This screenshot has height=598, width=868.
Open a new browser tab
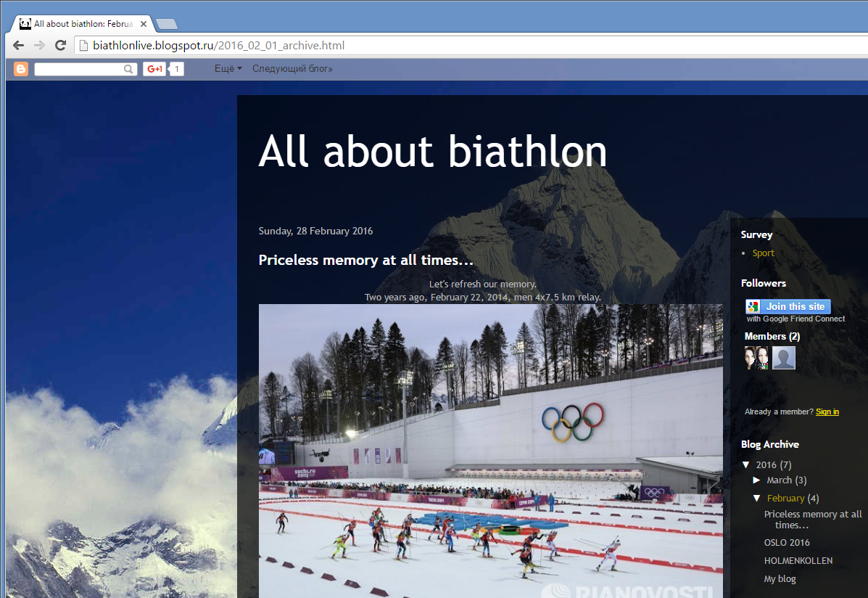pos(167,24)
